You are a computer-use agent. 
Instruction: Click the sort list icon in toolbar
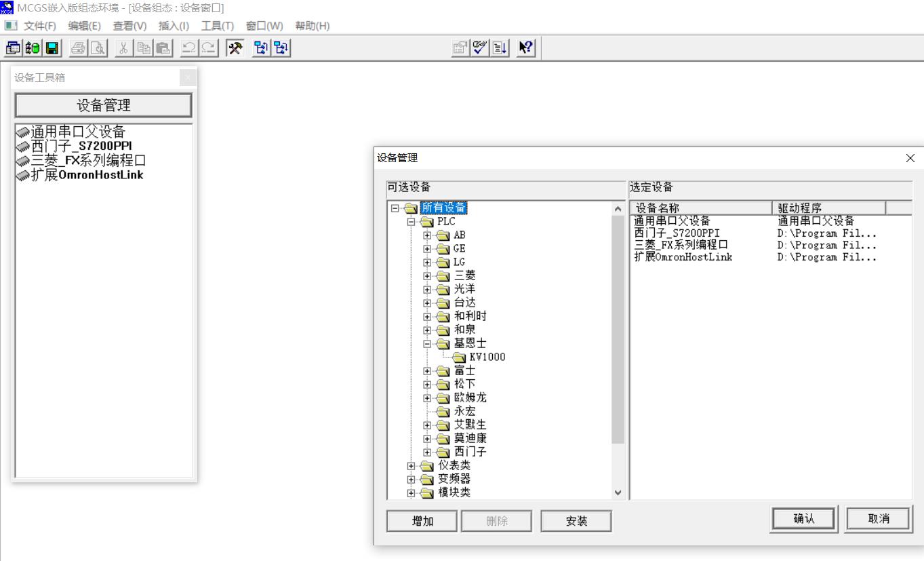pos(500,48)
